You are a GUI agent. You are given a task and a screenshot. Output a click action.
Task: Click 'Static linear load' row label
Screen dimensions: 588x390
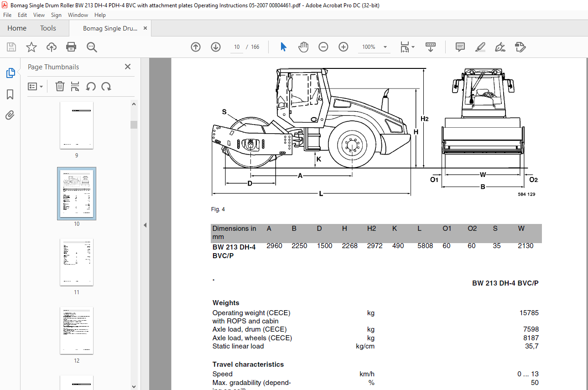(238, 346)
